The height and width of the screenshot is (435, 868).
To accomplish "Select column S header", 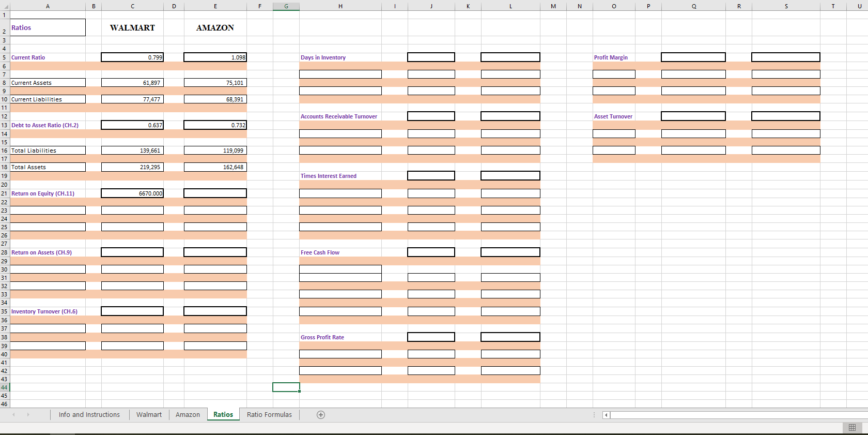I will point(786,6).
